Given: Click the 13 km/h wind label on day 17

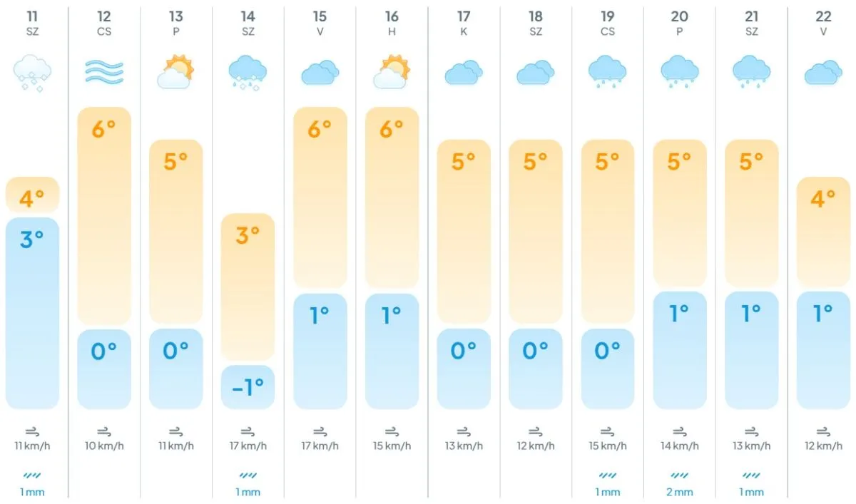Looking at the screenshot, I should click(x=464, y=447).
